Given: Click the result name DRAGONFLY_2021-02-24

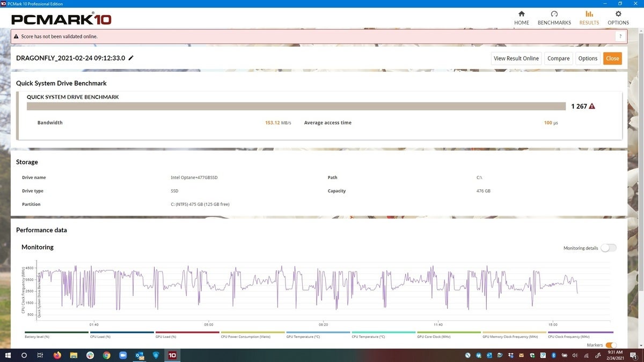Looking at the screenshot, I should (70, 58).
